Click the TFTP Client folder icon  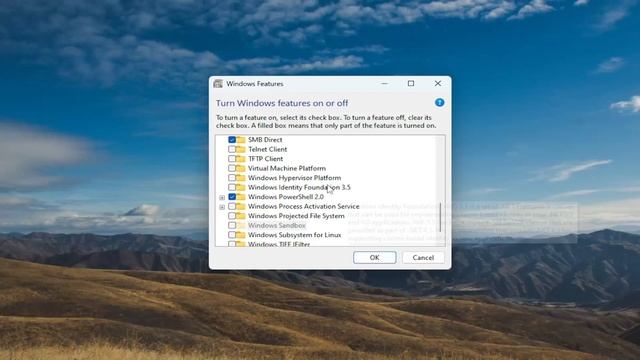click(x=241, y=158)
